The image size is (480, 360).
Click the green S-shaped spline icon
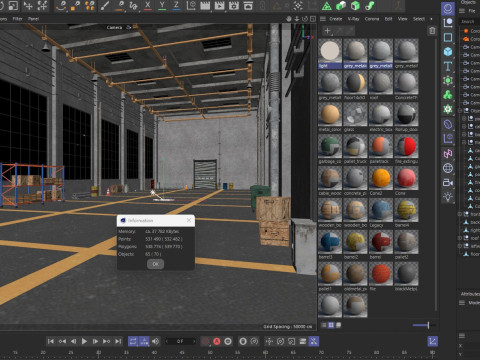tap(370, 6)
